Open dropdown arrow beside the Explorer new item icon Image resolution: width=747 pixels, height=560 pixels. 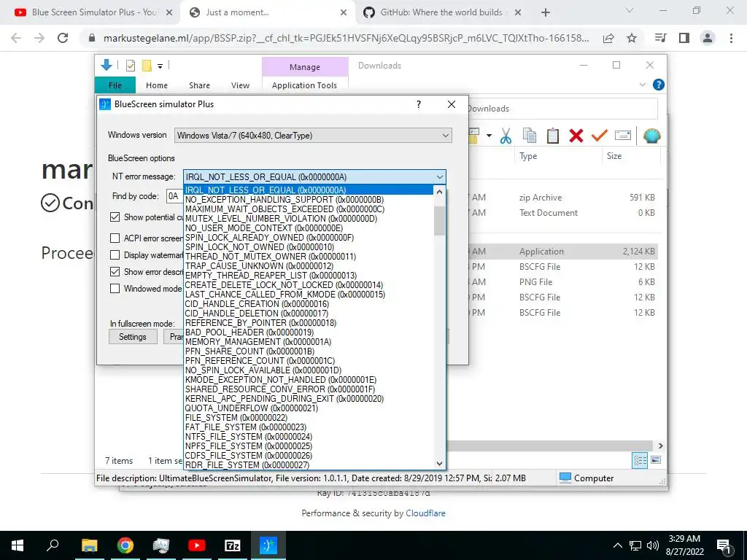click(489, 136)
